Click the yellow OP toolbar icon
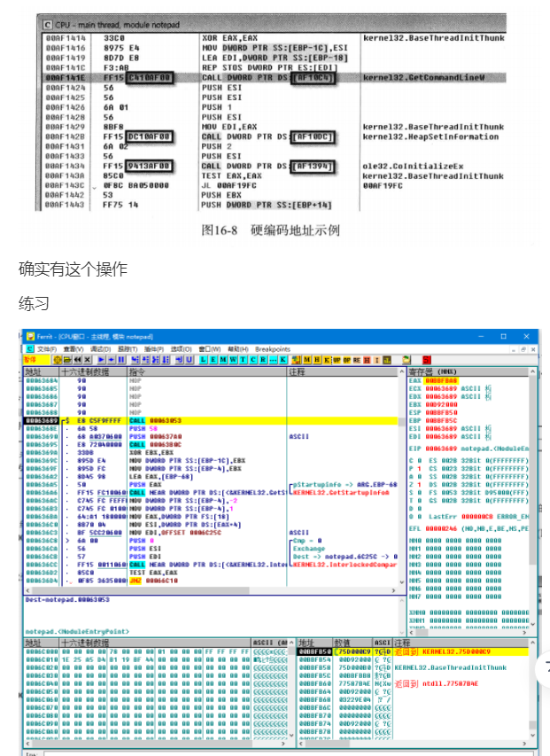This screenshot has height=756, width=550. tap(347, 359)
